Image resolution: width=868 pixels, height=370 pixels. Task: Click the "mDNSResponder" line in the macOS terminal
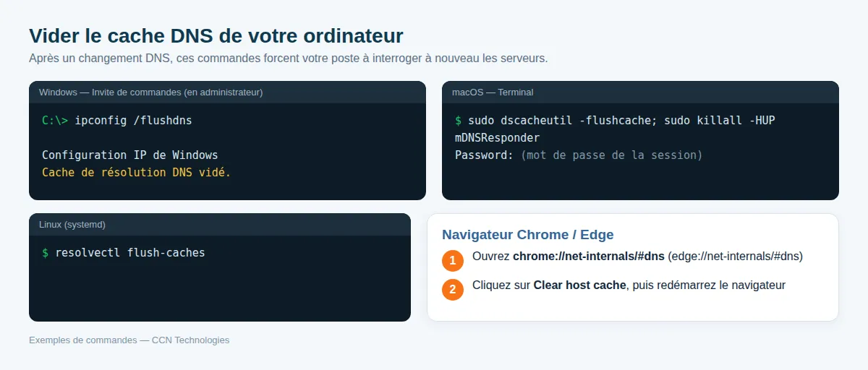pos(498,137)
